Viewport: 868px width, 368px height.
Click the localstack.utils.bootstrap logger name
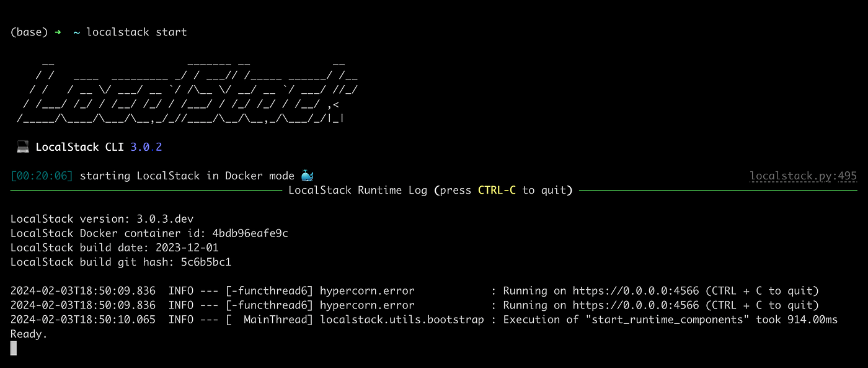(x=402, y=320)
